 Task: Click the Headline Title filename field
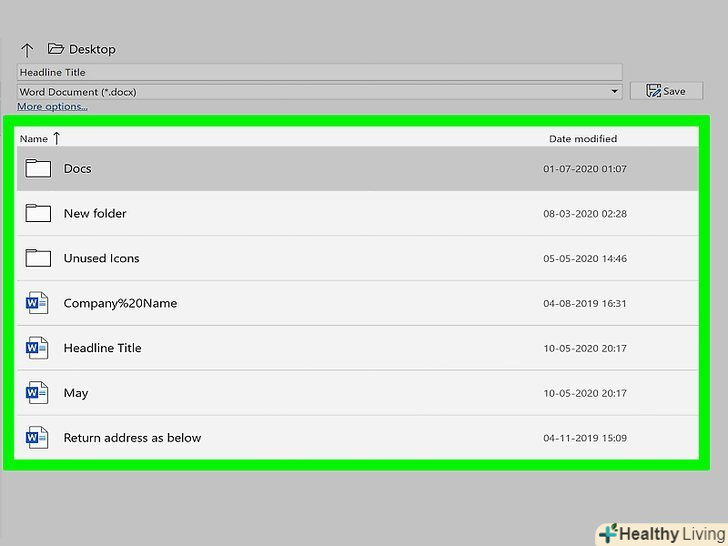click(319, 72)
